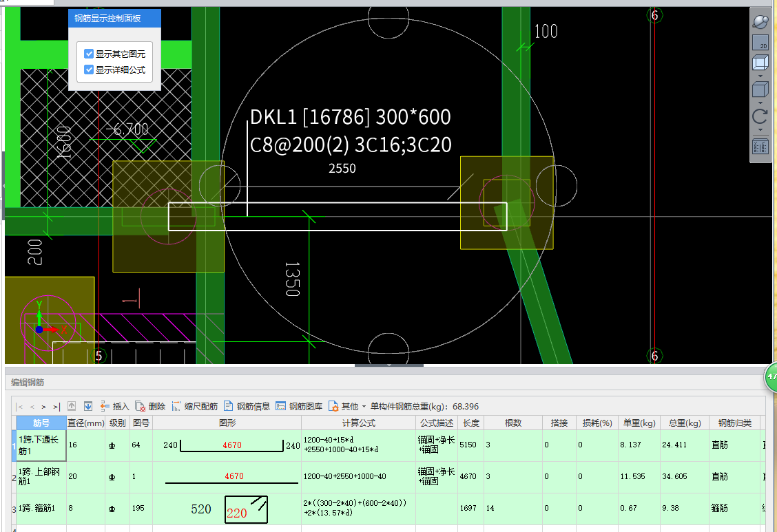The height and width of the screenshot is (532, 777).
Task: Click the 计算公式 column header
Action: pos(358,423)
